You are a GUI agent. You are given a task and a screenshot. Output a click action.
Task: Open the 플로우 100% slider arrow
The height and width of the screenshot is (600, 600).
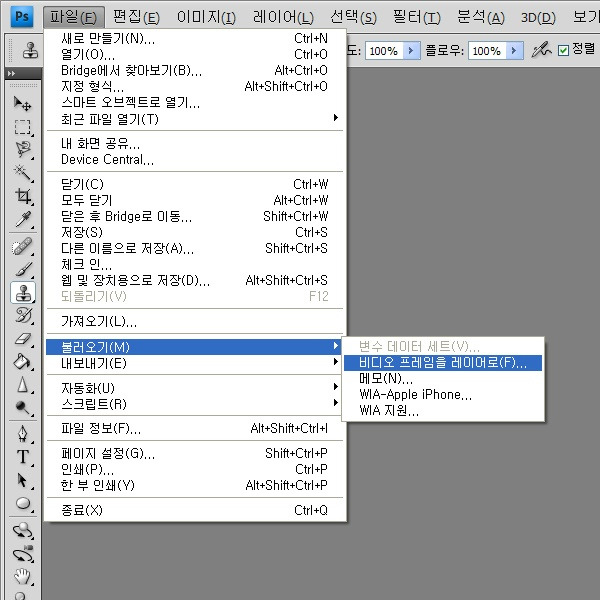click(514, 50)
